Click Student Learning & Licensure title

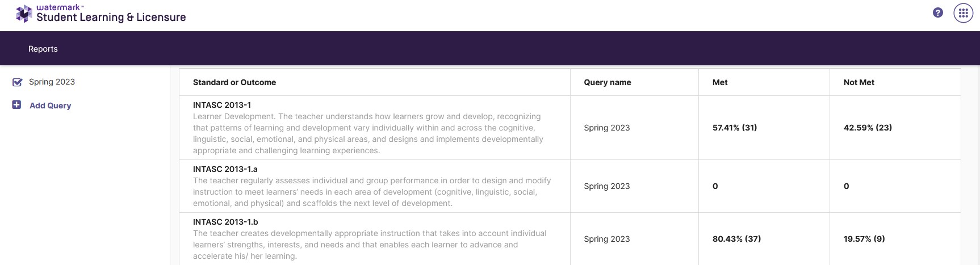point(111,17)
